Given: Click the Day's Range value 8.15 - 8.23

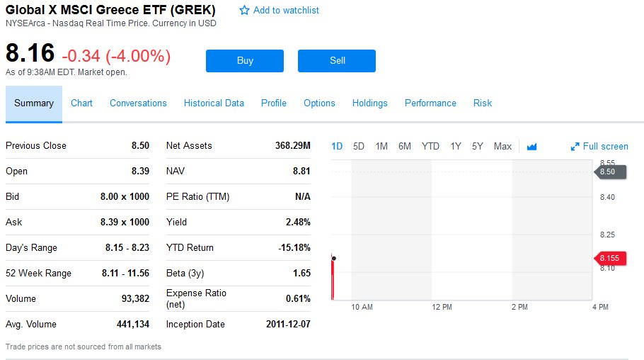Looking at the screenshot, I should [x=127, y=248].
